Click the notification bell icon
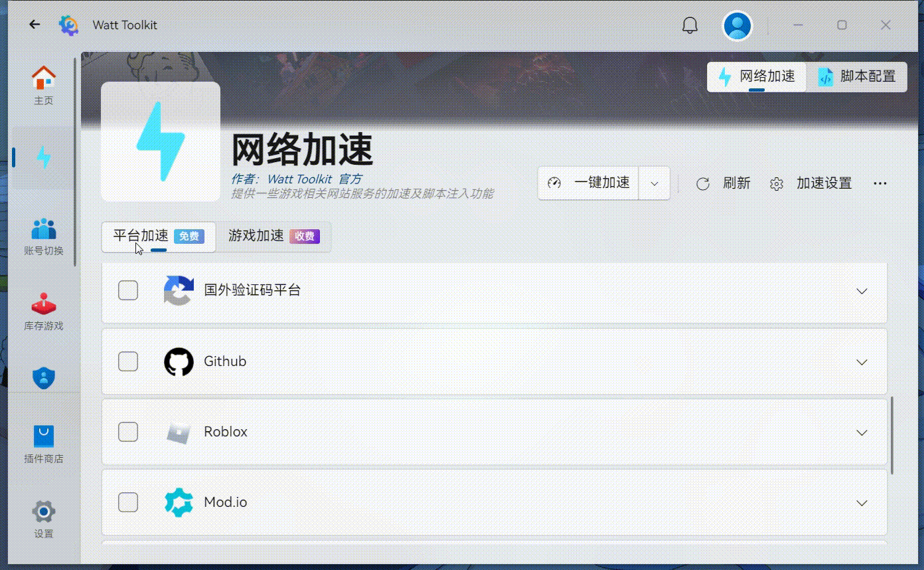 pyautogui.click(x=690, y=25)
